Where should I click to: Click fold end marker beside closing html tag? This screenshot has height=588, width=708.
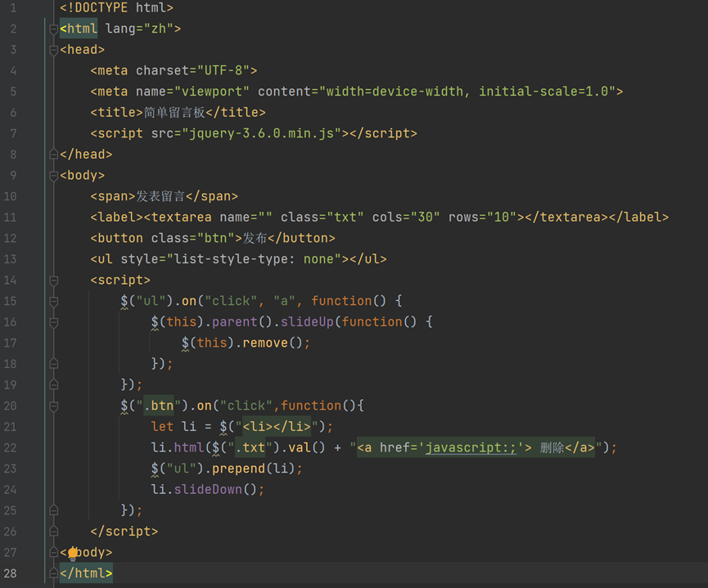click(x=53, y=573)
